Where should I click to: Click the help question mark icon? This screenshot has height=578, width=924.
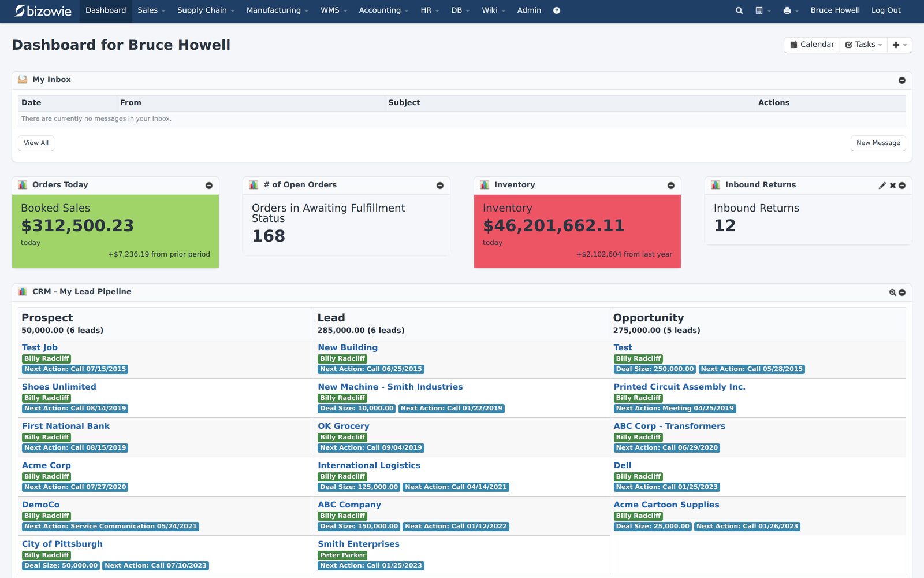(x=557, y=10)
